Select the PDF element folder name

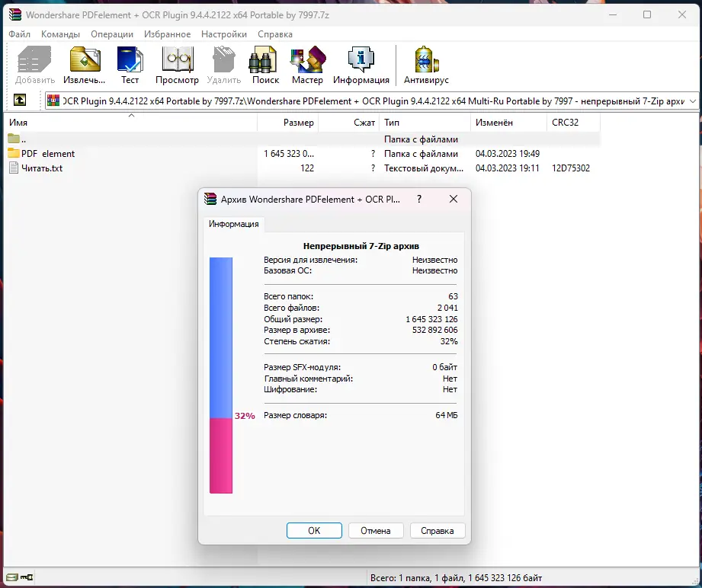(48, 154)
